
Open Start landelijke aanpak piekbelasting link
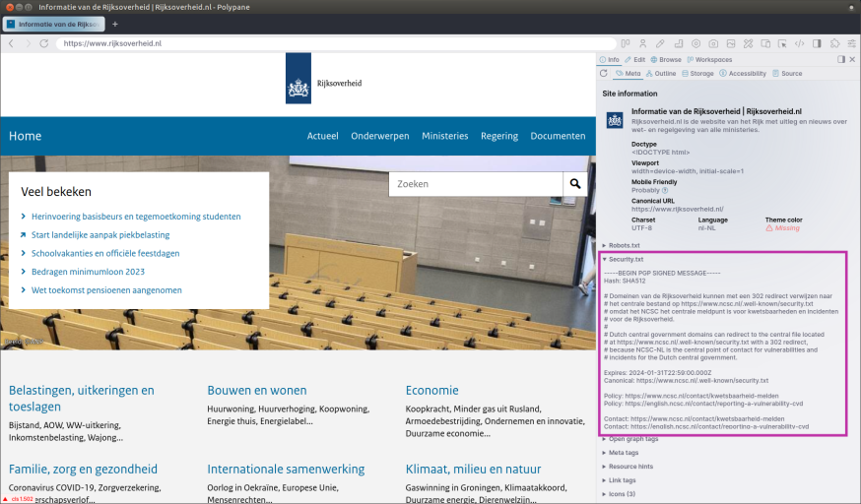click(100, 234)
